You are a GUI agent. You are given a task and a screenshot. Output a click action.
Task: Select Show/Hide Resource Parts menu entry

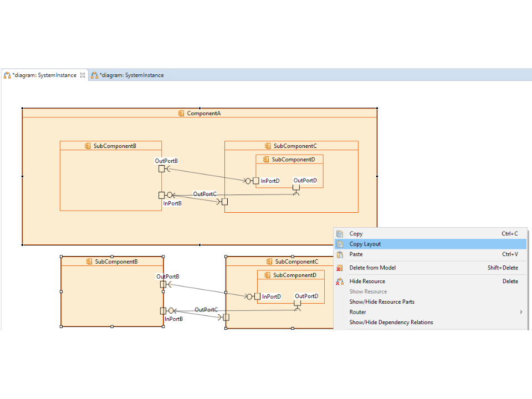click(x=382, y=302)
